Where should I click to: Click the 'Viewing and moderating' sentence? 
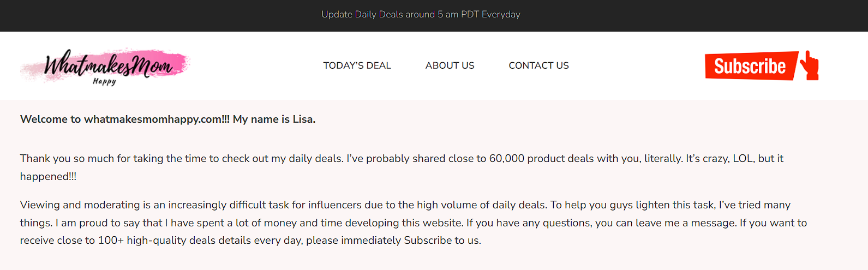point(283,205)
